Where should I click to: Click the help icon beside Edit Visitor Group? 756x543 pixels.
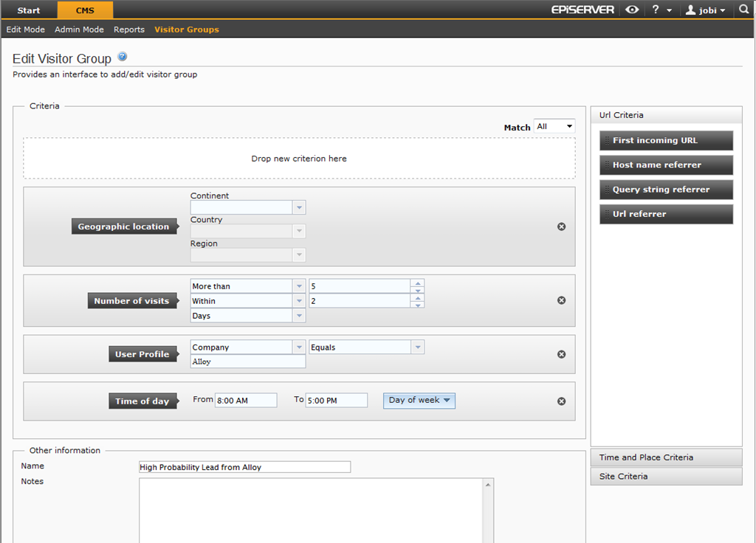click(123, 57)
